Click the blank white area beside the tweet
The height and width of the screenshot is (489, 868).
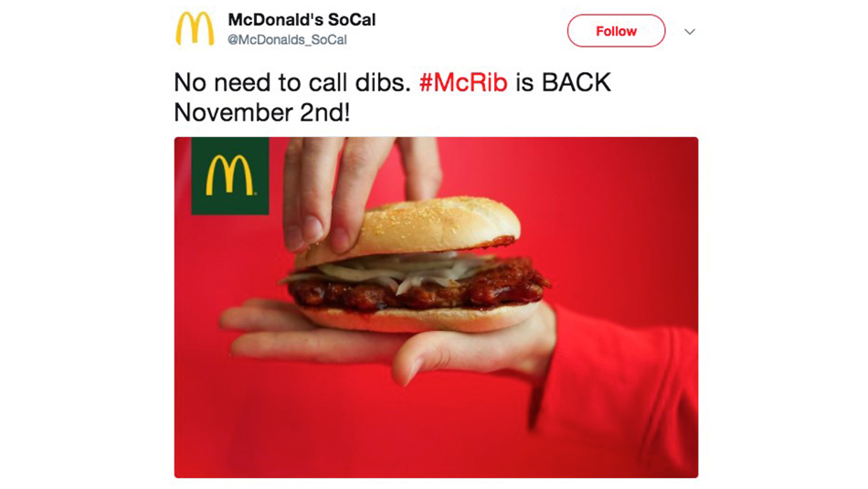click(x=83, y=244)
